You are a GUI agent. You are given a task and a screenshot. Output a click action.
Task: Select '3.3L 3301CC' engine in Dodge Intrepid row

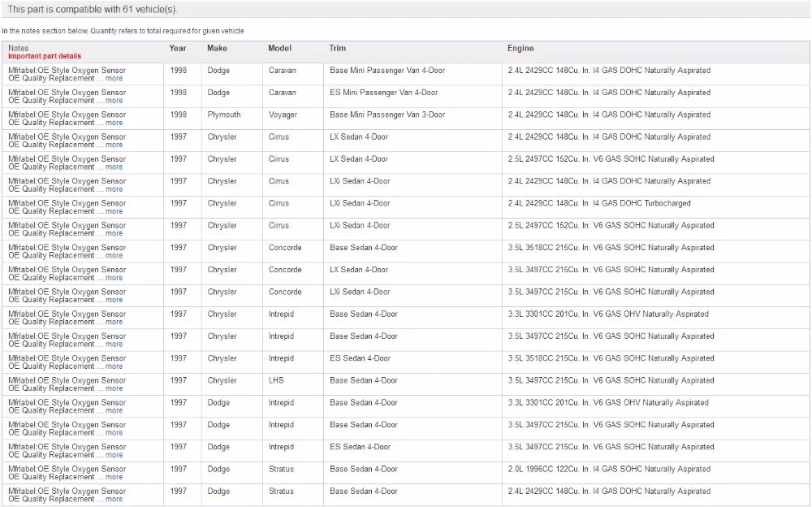point(608,403)
